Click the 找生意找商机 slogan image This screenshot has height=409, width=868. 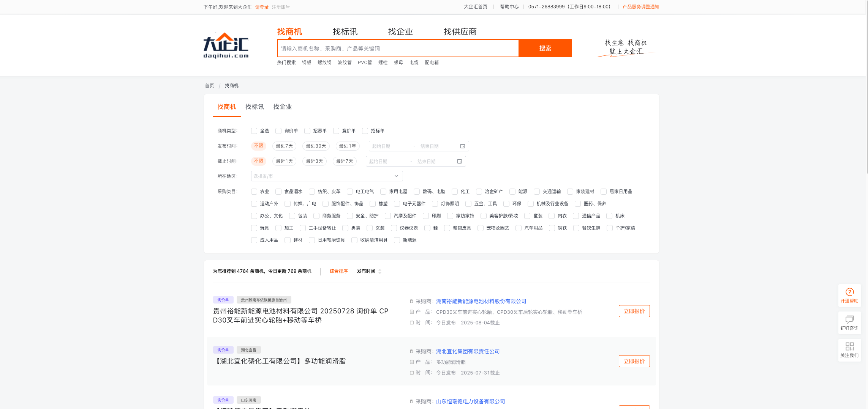(x=626, y=47)
